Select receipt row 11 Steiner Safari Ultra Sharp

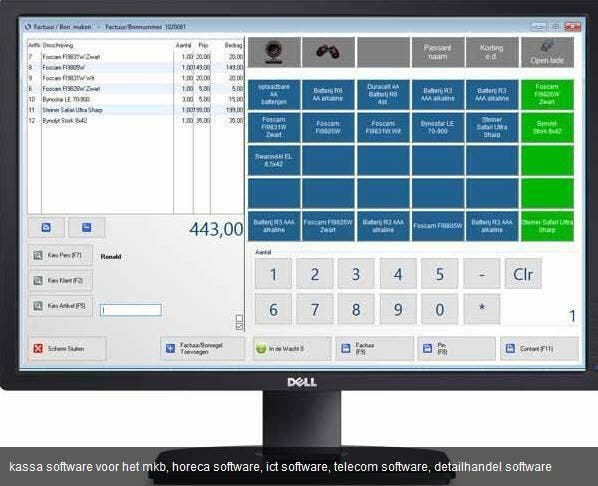[135, 110]
